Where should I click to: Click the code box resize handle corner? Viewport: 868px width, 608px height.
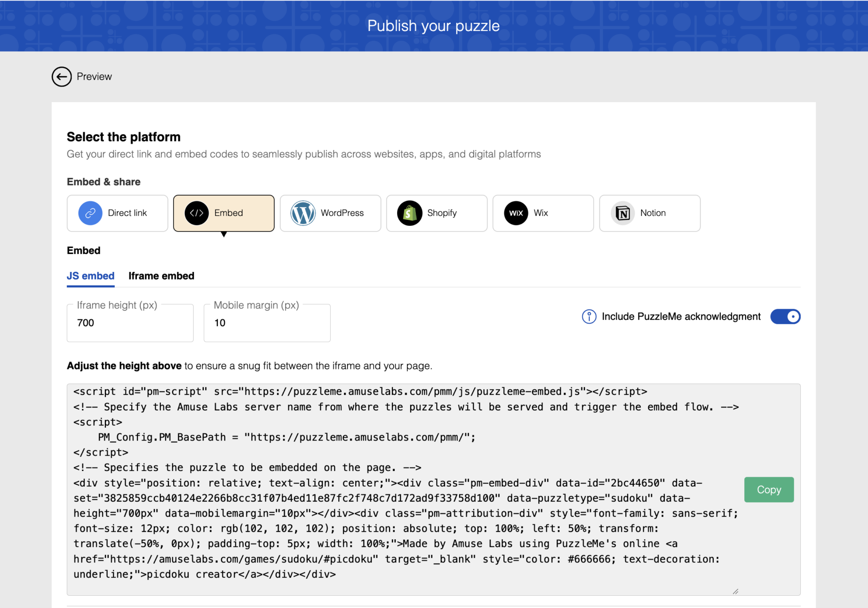[735, 592]
